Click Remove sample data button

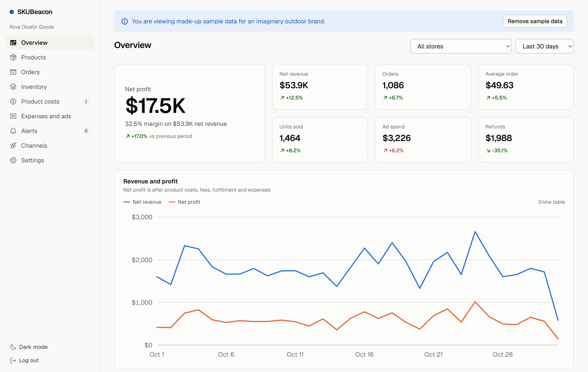click(x=535, y=21)
